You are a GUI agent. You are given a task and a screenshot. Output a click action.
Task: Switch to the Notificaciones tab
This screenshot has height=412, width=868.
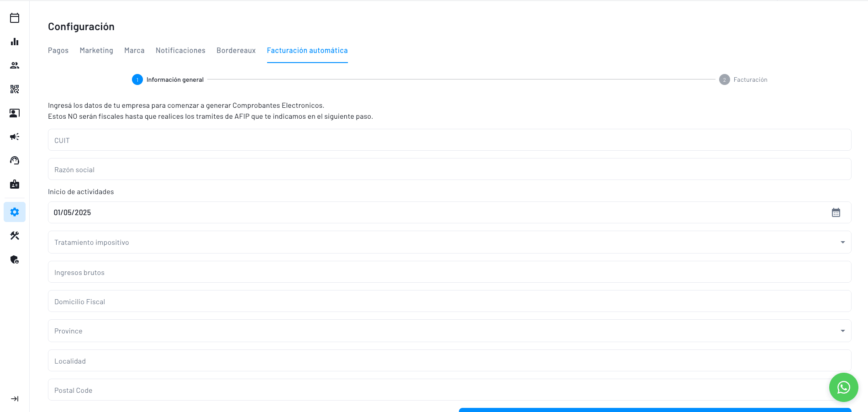coord(180,50)
